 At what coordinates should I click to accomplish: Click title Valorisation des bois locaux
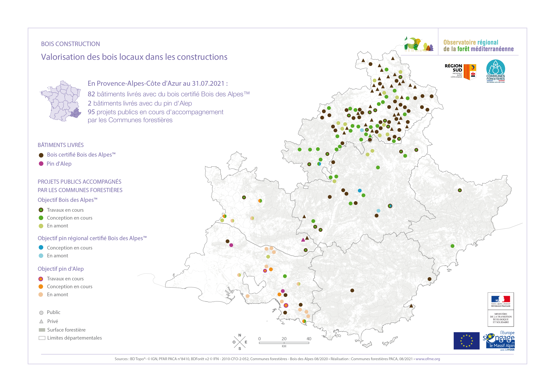click(134, 57)
